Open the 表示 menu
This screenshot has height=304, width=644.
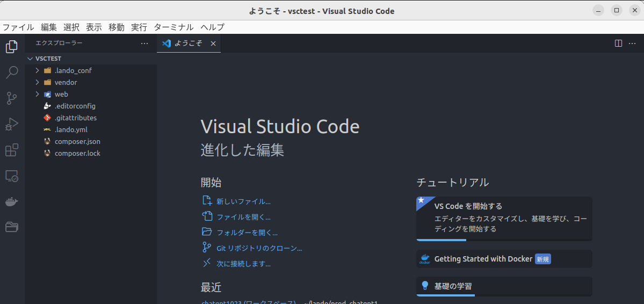(94, 27)
